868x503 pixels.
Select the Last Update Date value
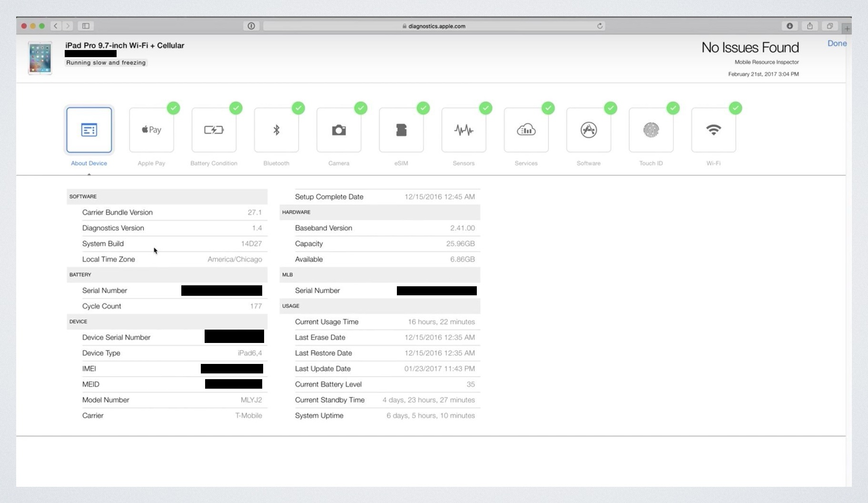pos(440,368)
